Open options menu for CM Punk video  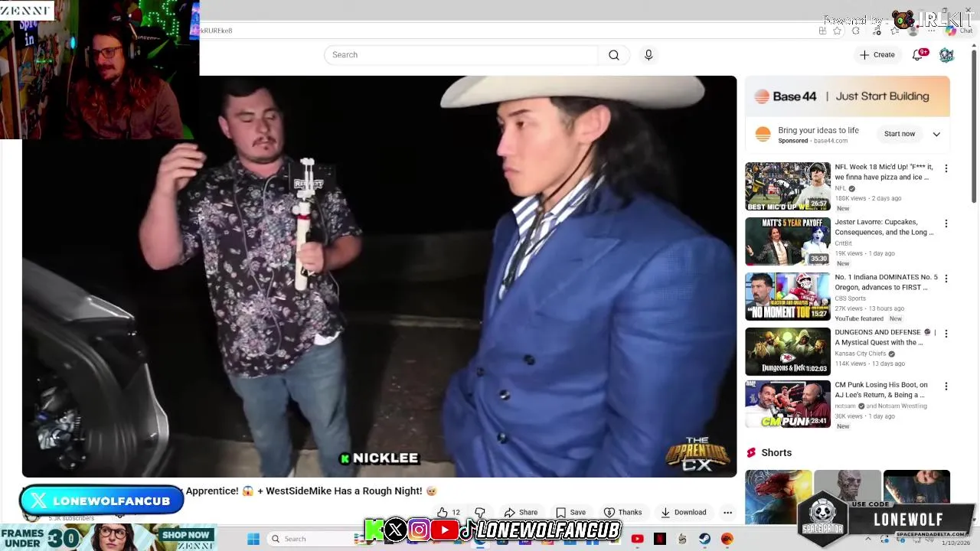click(x=946, y=386)
